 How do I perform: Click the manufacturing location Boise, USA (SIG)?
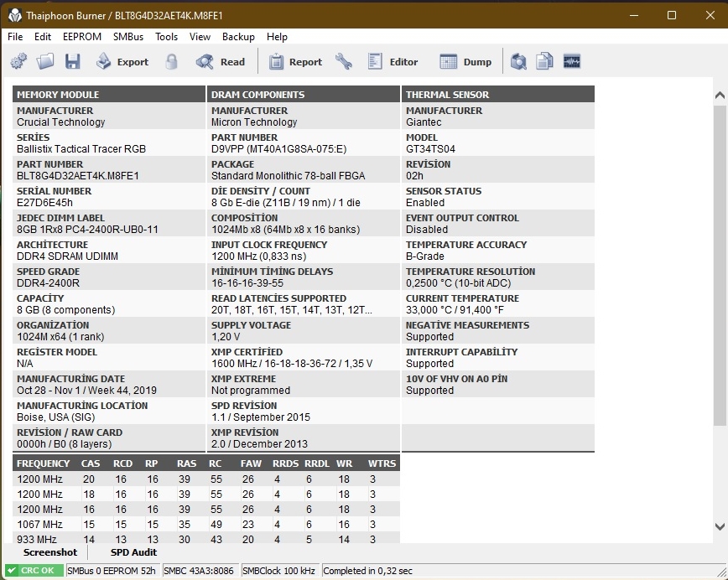coord(55,417)
